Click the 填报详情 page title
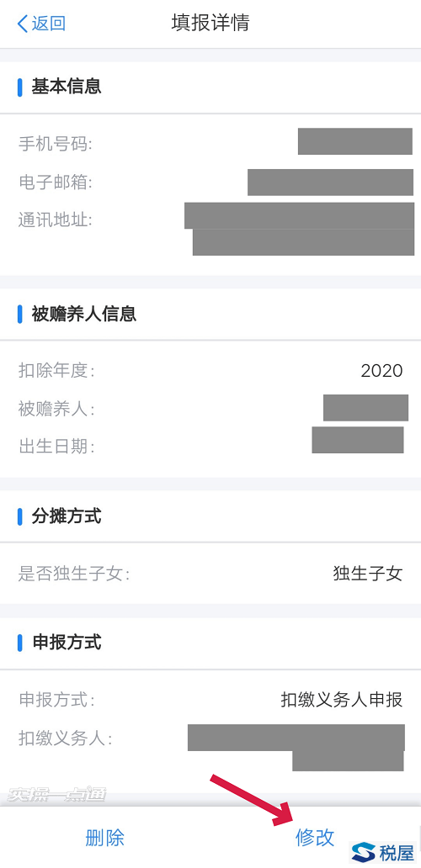 pos(210,24)
